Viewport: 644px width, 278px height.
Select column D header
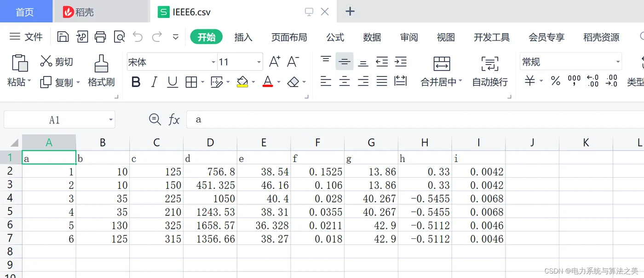coord(210,143)
